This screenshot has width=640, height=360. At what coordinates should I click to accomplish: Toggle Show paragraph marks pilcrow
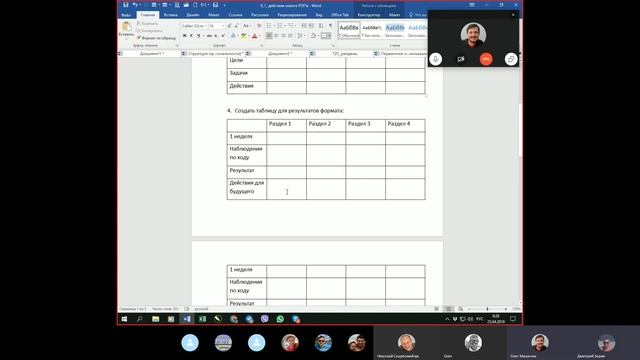click(x=331, y=26)
